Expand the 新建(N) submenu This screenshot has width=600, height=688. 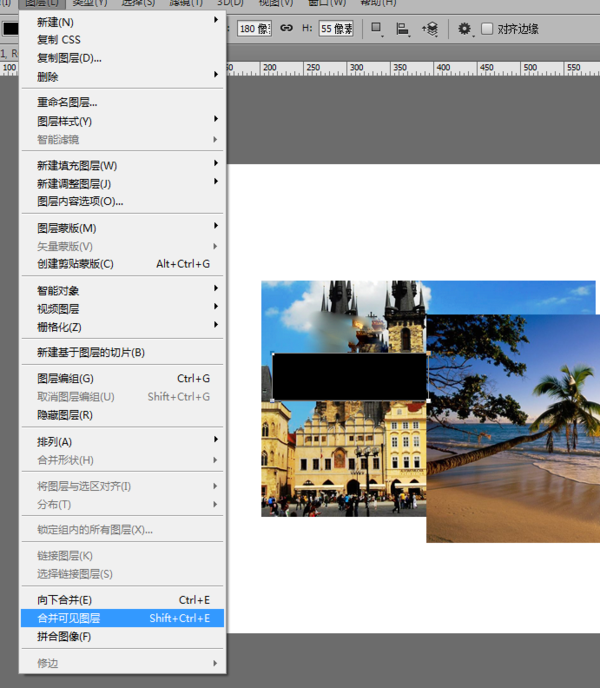click(122, 22)
